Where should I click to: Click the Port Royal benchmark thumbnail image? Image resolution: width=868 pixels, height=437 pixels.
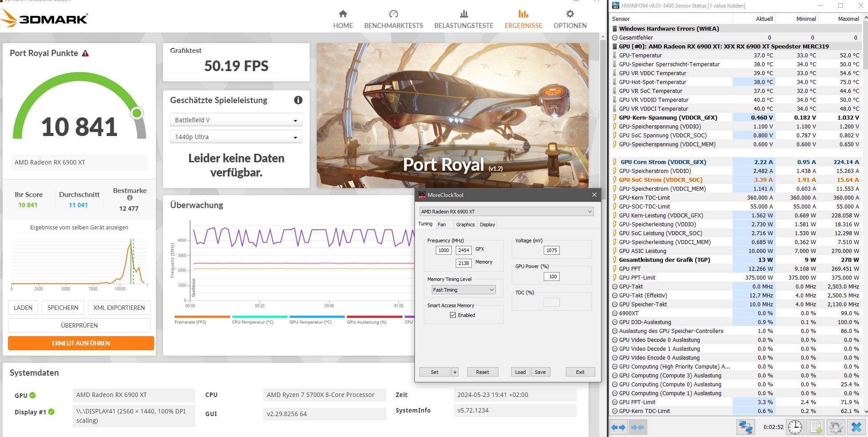[453, 115]
